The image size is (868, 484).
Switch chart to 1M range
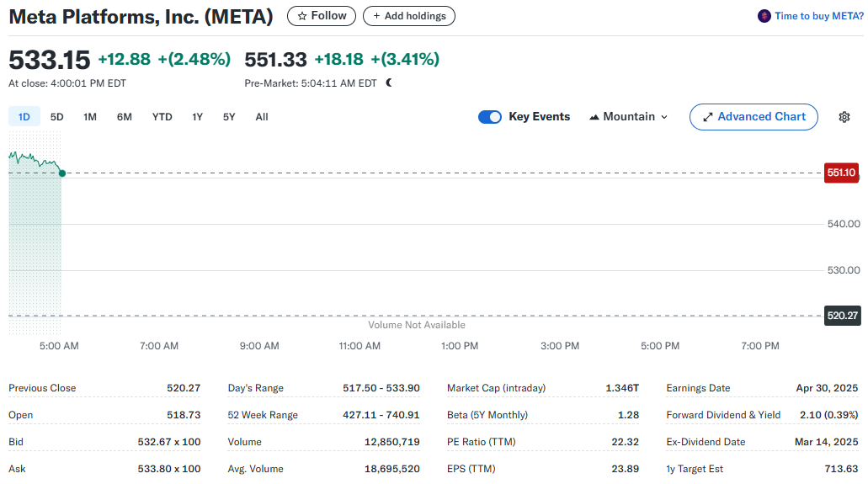(x=90, y=117)
